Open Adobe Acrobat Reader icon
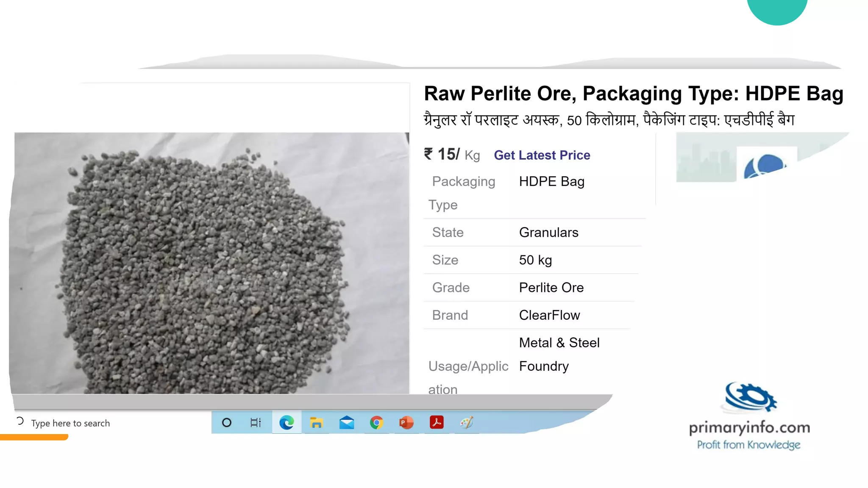 point(437,422)
